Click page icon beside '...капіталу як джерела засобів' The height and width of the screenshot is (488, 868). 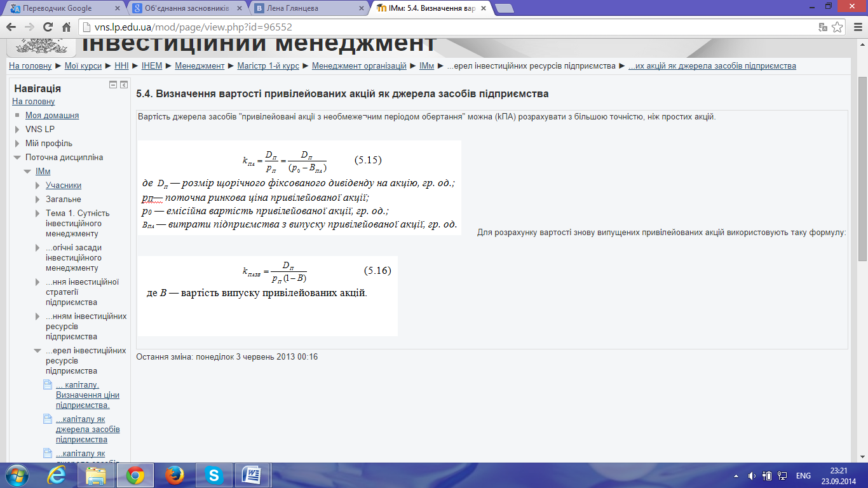[x=47, y=419]
